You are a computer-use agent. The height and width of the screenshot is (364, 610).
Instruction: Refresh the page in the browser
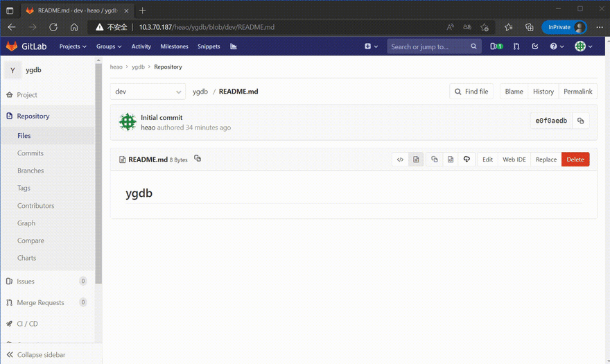[x=53, y=27]
